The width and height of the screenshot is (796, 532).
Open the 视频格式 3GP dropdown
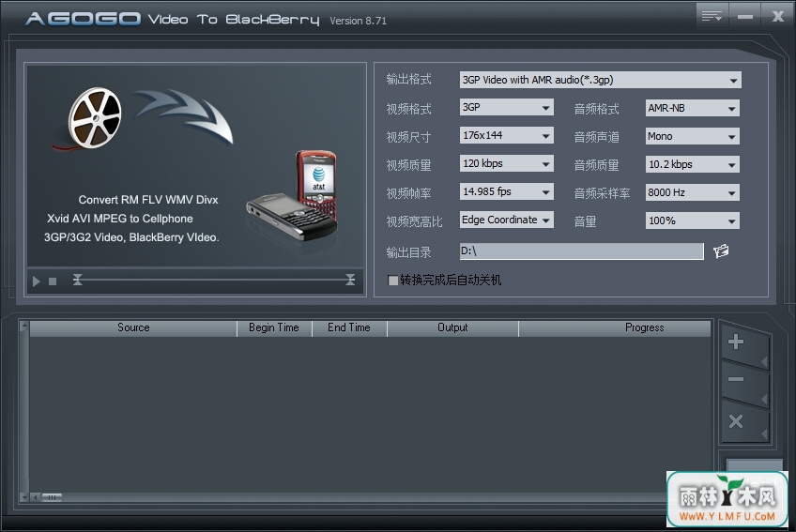point(507,108)
